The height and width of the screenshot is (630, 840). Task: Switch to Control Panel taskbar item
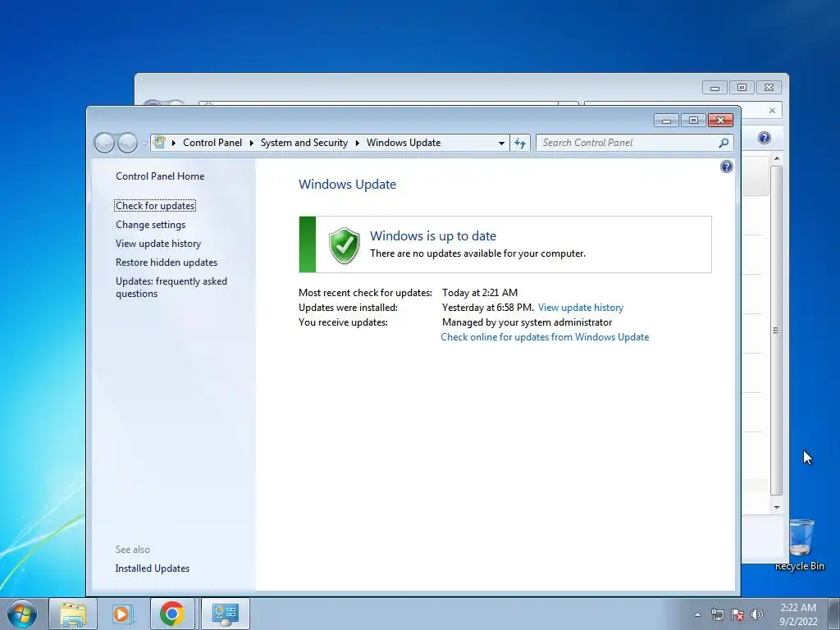pyautogui.click(x=225, y=614)
